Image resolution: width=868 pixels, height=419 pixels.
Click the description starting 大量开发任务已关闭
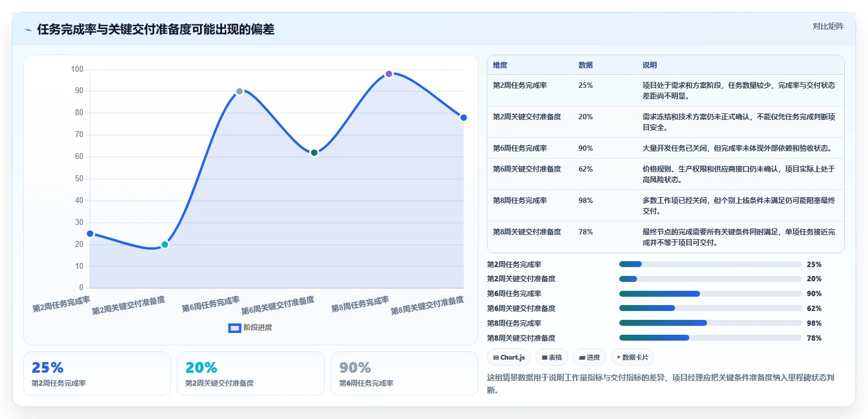point(737,148)
